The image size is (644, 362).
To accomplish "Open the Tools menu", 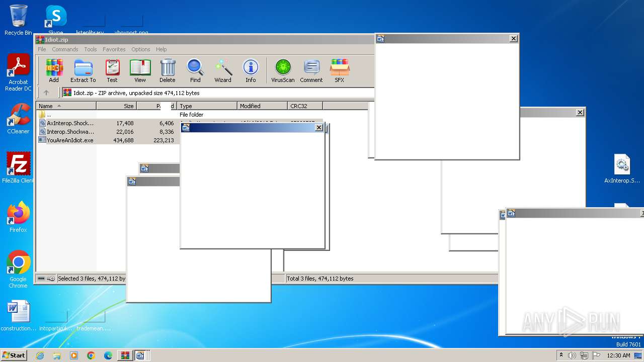I will pyautogui.click(x=91, y=49).
